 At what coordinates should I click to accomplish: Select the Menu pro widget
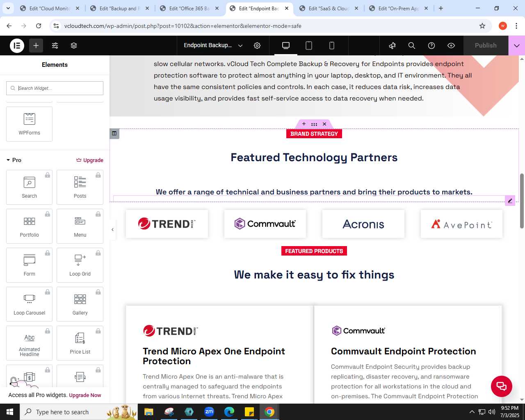pos(80,226)
